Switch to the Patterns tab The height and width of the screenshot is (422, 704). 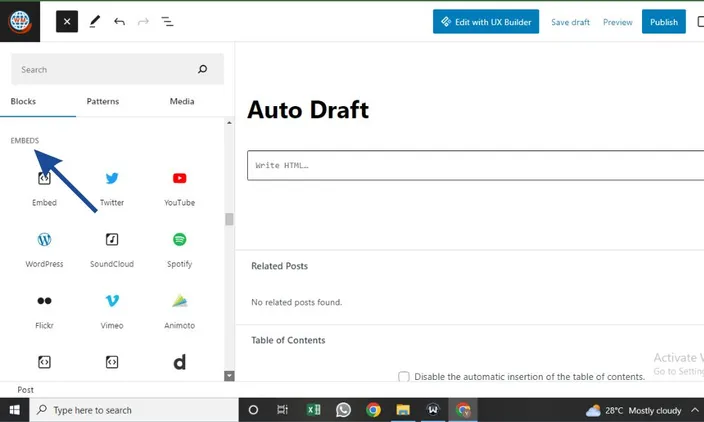tap(103, 101)
